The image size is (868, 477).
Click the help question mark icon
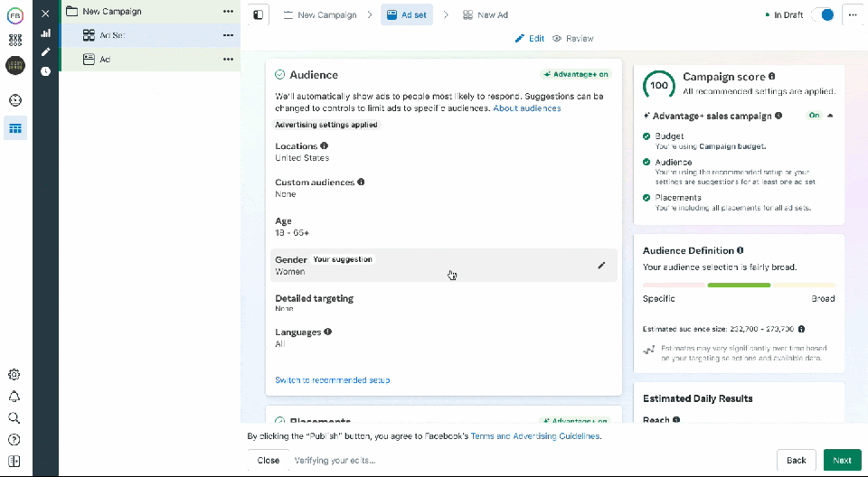[x=14, y=440]
